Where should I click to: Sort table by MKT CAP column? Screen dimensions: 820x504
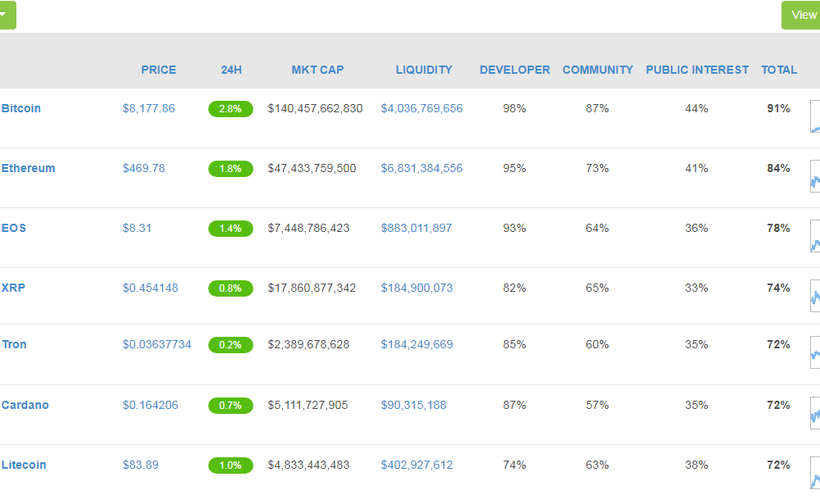317,70
